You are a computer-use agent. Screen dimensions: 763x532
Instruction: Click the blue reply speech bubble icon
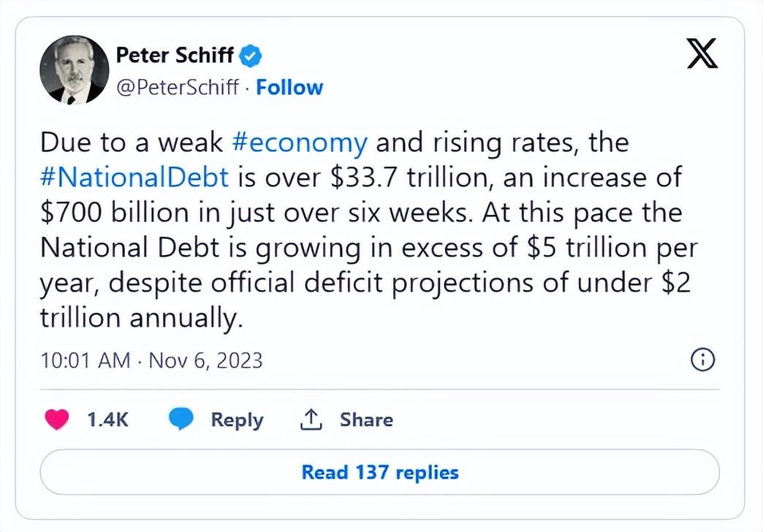point(181,419)
